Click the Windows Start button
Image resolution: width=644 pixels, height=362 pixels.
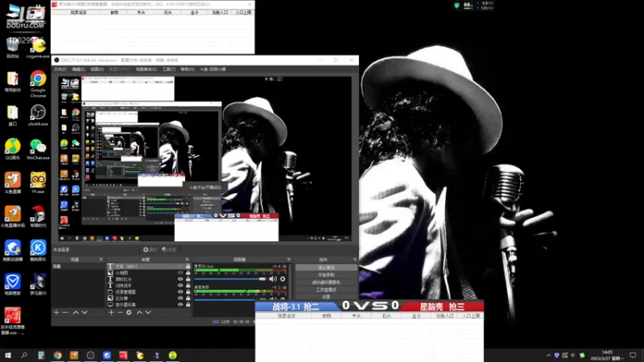[x=8, y=355]
